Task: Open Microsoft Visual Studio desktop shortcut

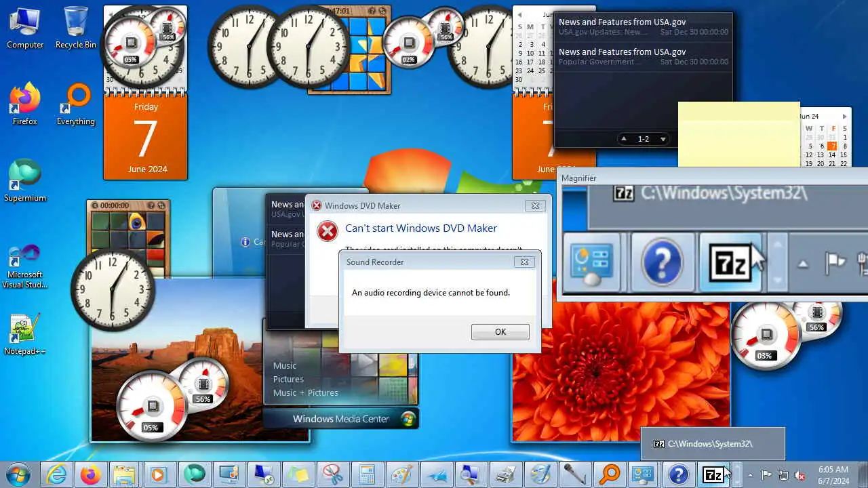Action: pos(25,266)
